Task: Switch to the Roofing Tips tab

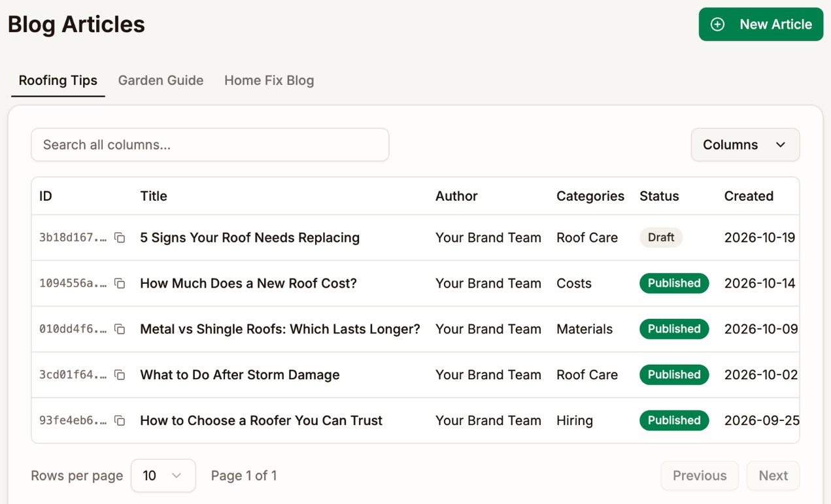Action: 58,80
